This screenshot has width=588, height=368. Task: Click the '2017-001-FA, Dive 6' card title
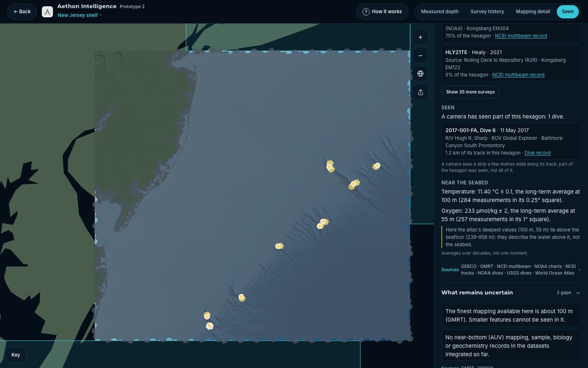point(470,130)
